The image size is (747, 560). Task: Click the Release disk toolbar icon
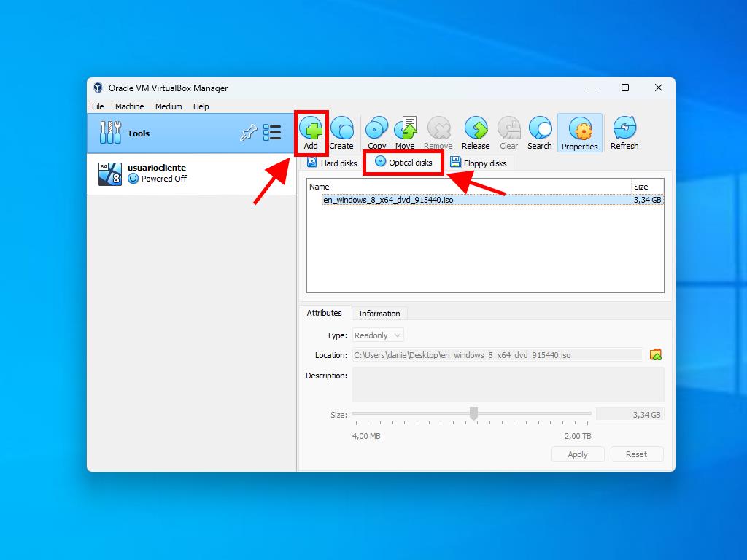coord(476,132)
